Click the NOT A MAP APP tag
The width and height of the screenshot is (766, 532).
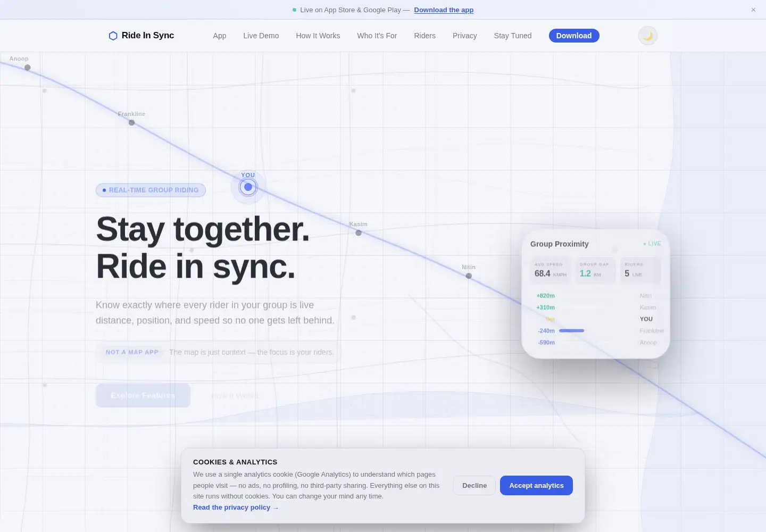point(132,352)
